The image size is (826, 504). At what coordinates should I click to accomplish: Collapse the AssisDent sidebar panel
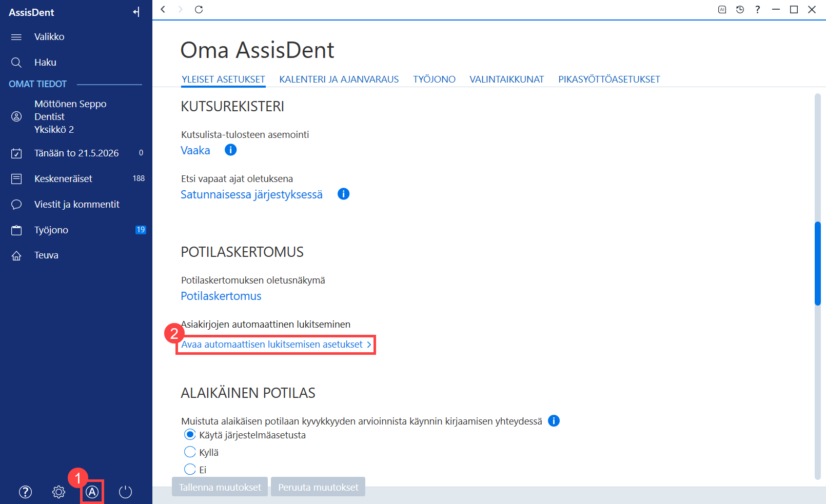coord(136,12)
